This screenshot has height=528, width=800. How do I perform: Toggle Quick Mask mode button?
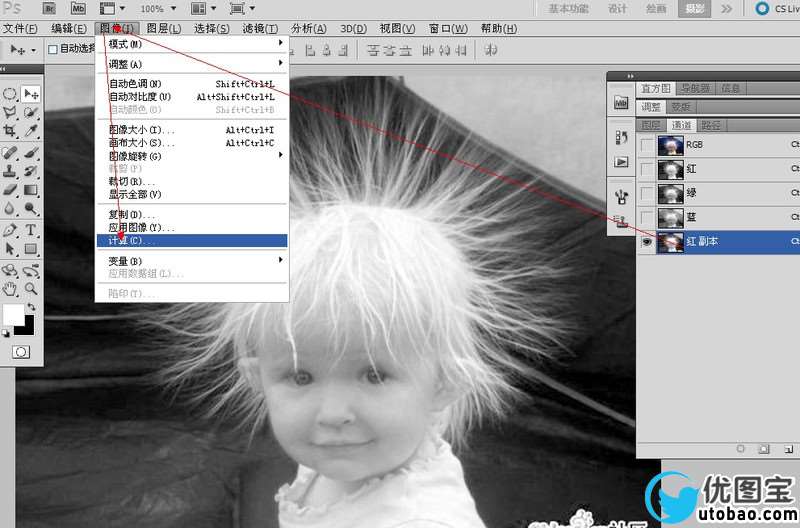[20, 352]
